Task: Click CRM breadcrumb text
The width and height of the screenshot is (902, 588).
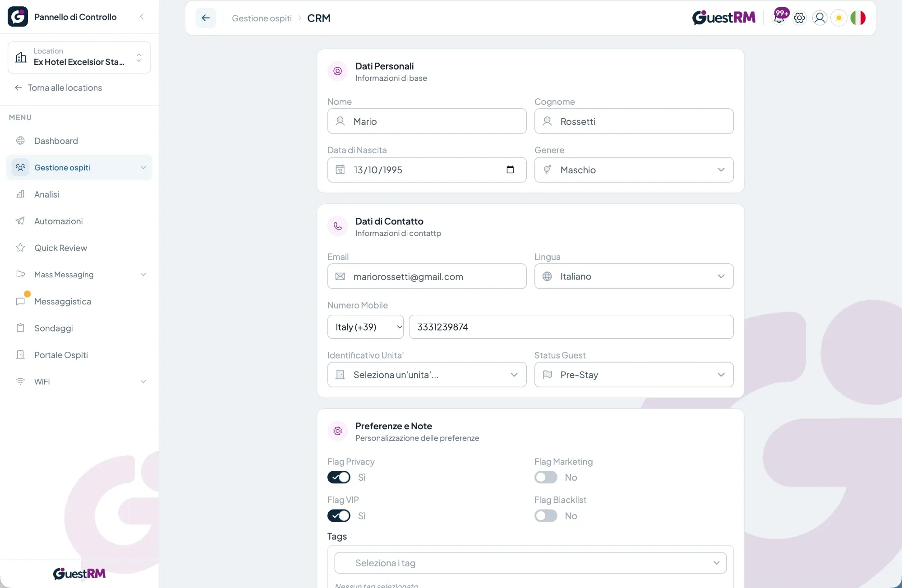Action: tap(319, 18)
